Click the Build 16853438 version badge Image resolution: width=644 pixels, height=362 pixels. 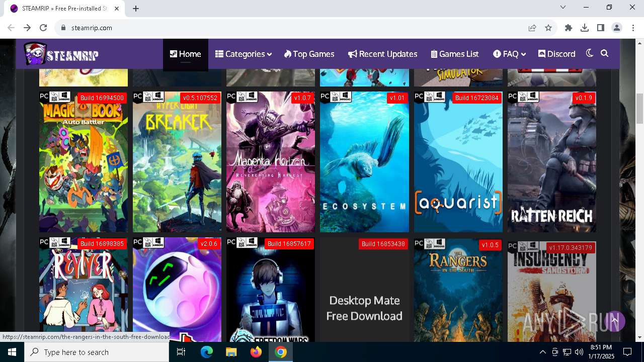(383, 244)
